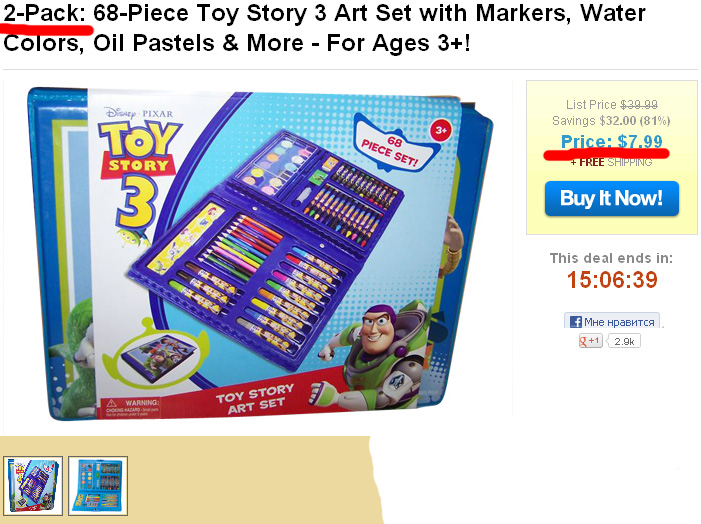This screenshot has width=701, height=524.
Task: Click the underlined 2-Pack text in title
Action: (45, 13)
